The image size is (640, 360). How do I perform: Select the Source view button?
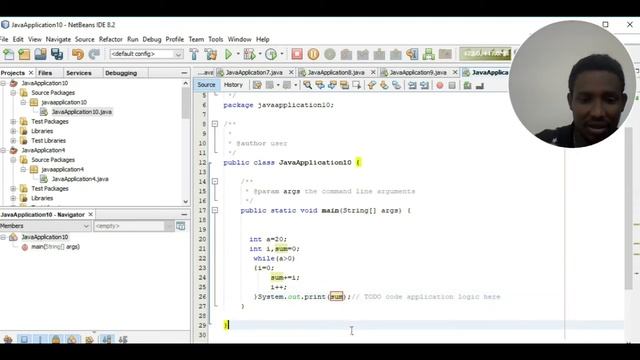click(206, 85)
